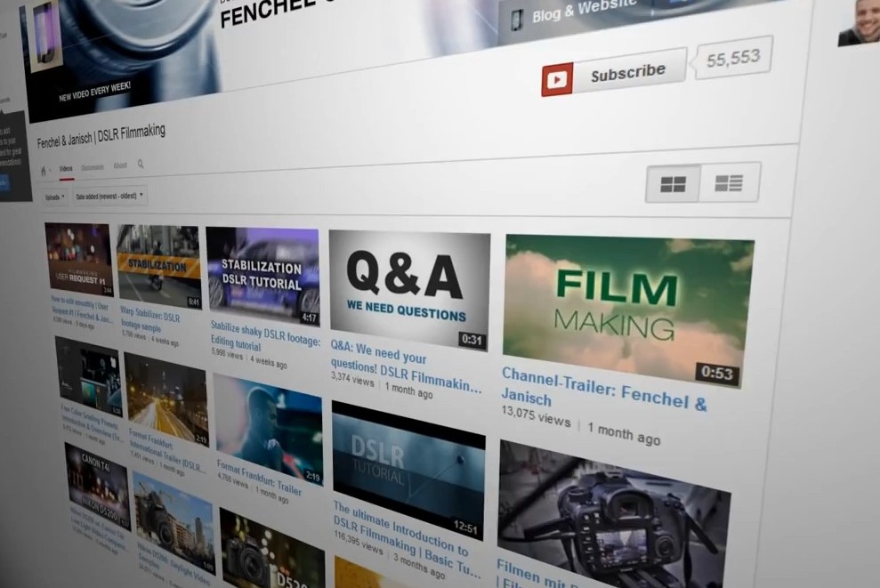Switch to list view layout icon

[x=729, y=182]
